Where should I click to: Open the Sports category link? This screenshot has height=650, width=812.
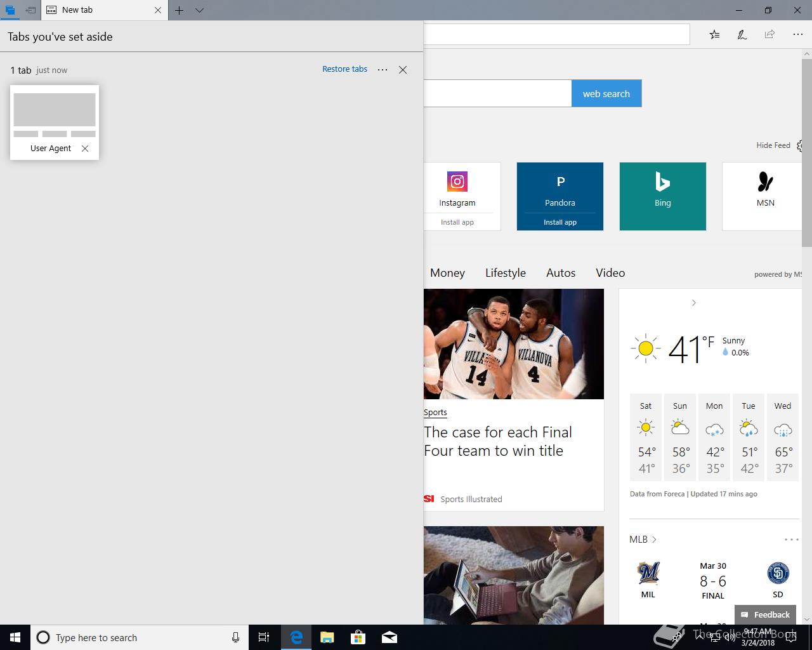[x=435, y=412]
